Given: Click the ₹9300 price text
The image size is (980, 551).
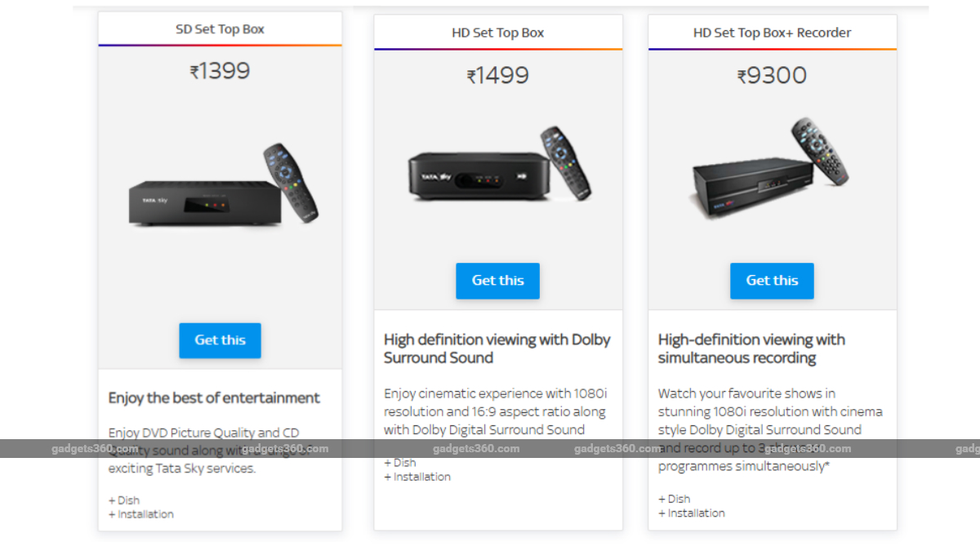Looking at the screenshot, I should tap(772, 75).
